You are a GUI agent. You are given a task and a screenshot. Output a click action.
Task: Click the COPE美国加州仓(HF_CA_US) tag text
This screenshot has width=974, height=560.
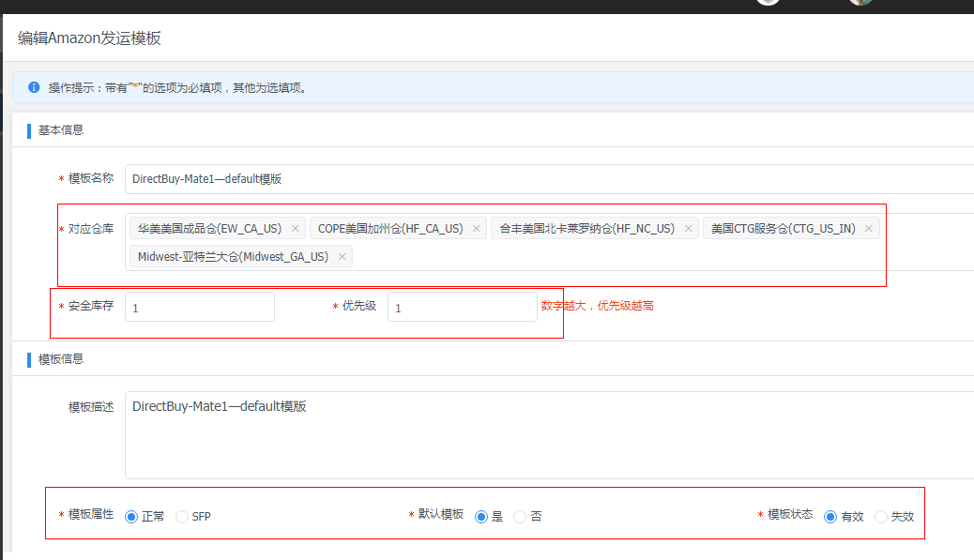[390, 229]
